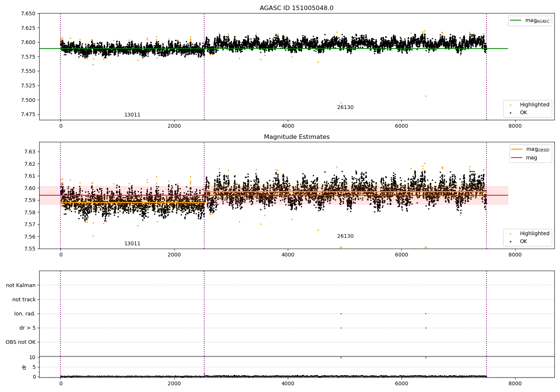Click the left Ion. rad. flag dot
The width and height of the screenshot is (560, 392).
pos(341,314)
